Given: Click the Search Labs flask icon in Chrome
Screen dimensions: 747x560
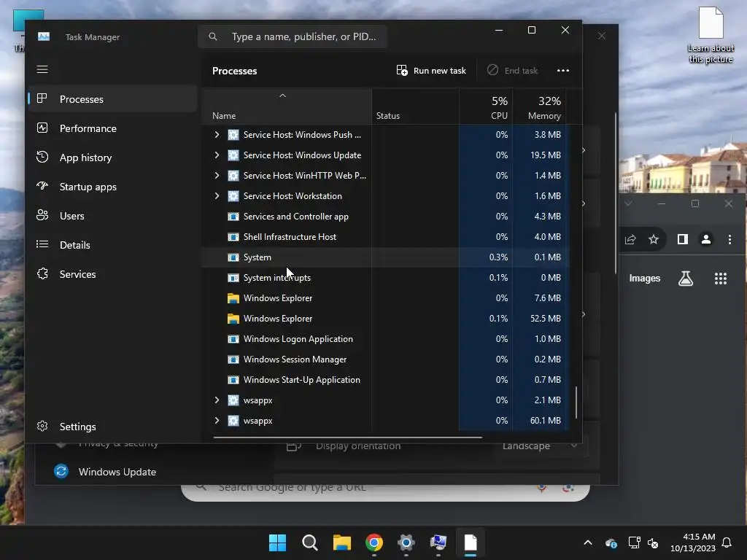Looking at the screenshot, I should click(686, 279).
